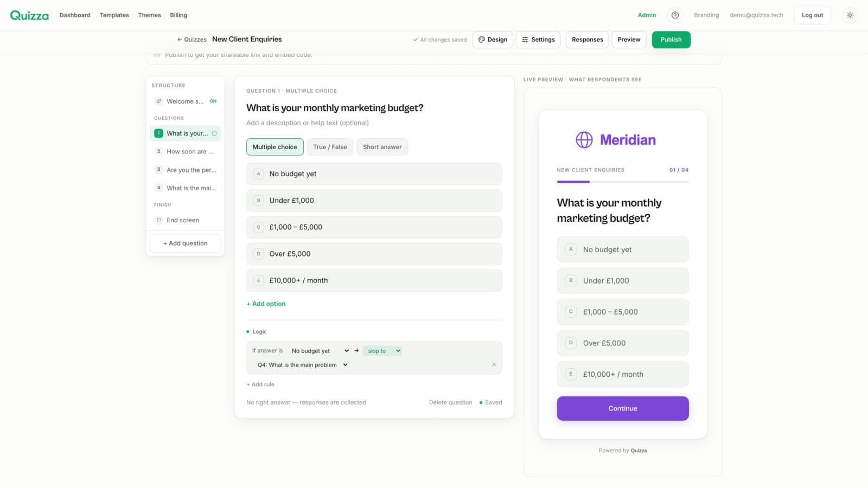The image size is (868, 488).
Task: Click the Quizza logo
Action: tap(29, 15)
